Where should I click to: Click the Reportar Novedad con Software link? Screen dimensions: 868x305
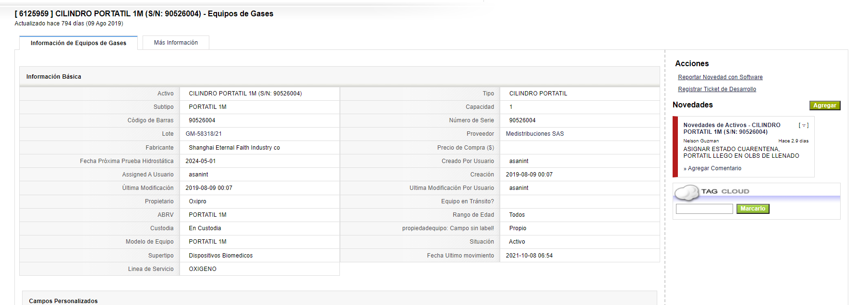click(x=720, y=77)
